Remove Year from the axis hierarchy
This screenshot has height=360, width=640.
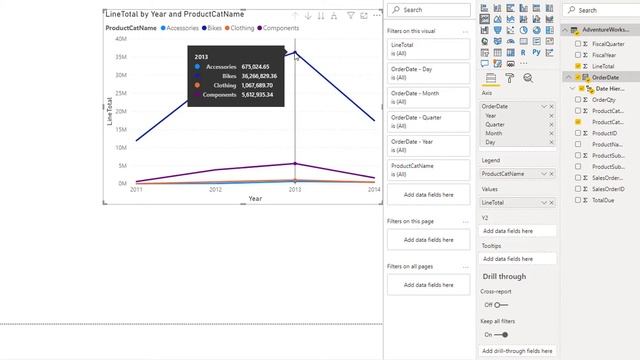551,116
